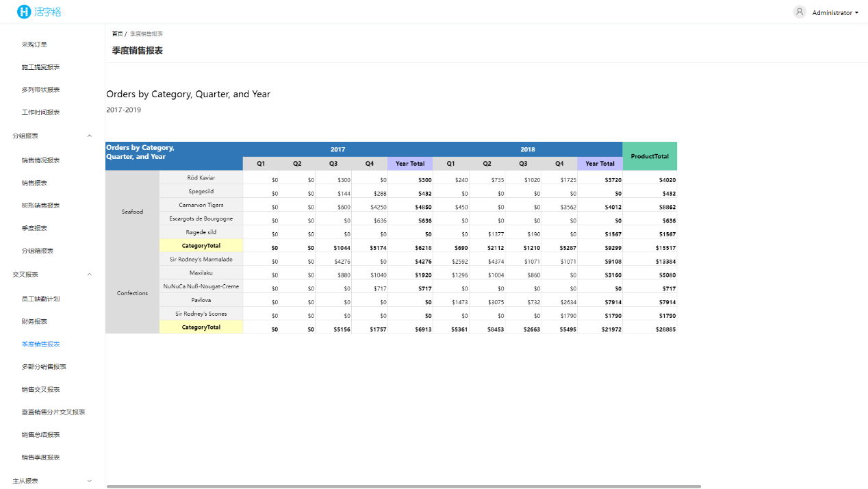
Task: Open 季度报表 in the sidebar
Action: pyautogui.click(x=34, y=228)
